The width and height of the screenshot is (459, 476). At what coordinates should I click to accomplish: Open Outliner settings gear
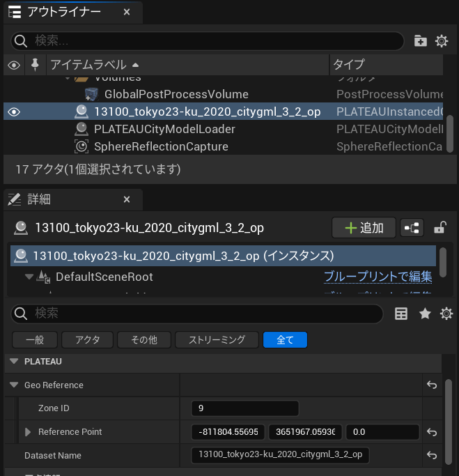click(442, 40)
